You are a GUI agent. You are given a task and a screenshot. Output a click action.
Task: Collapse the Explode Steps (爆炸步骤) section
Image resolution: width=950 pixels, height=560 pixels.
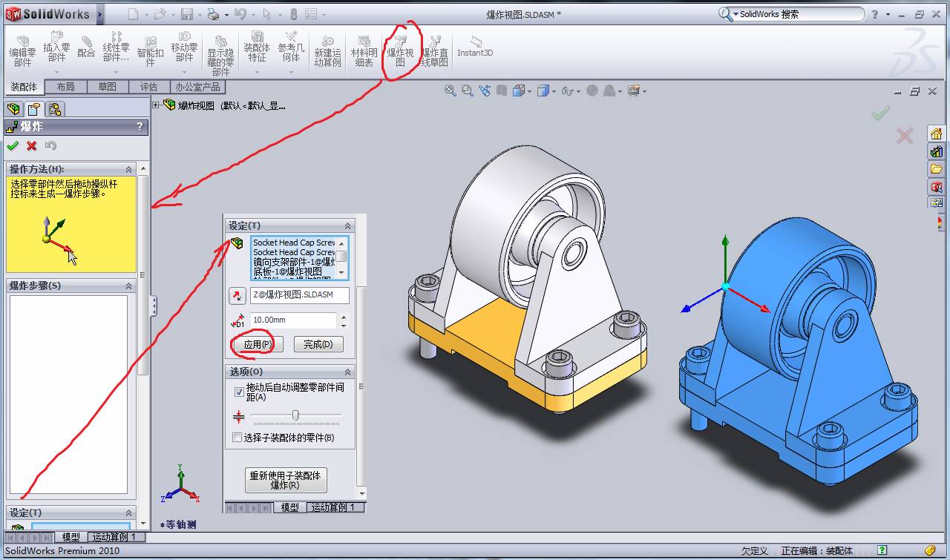pyautogui.click(x=129, y=286)
